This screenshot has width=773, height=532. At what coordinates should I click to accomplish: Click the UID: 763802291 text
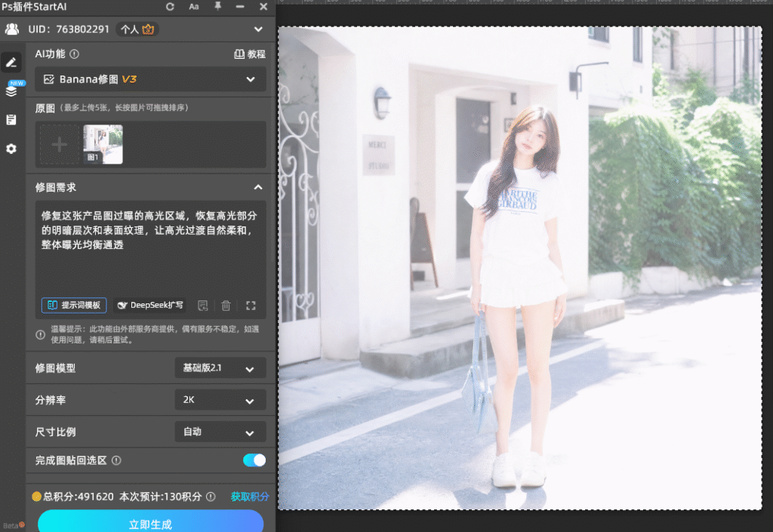pyautogui.click(x=69, y=29)
